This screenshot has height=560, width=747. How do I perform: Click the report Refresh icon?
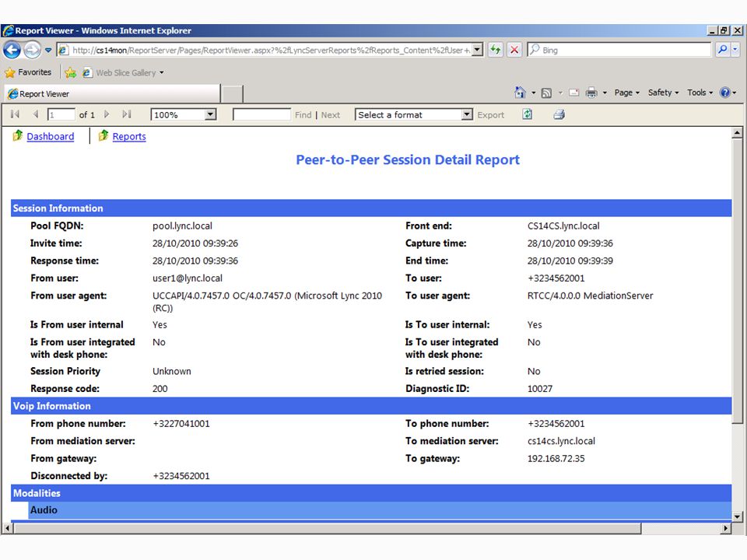coord(528,114)
